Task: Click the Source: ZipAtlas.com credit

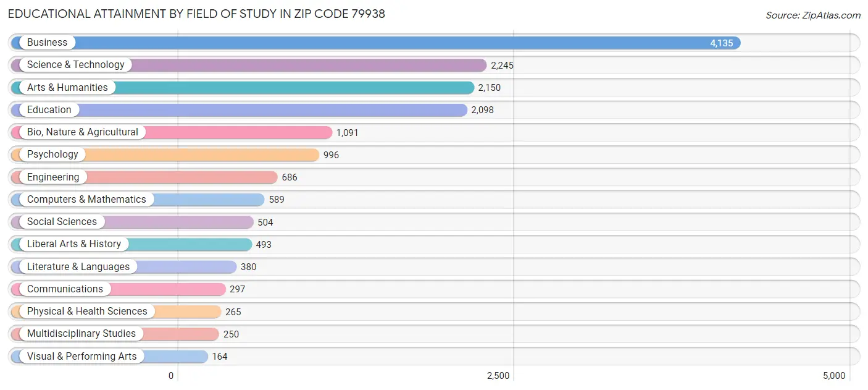Action: [813, 15]
